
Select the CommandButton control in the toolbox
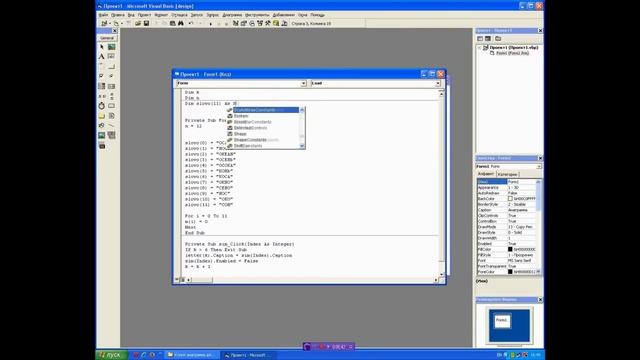tap(111, 67)
